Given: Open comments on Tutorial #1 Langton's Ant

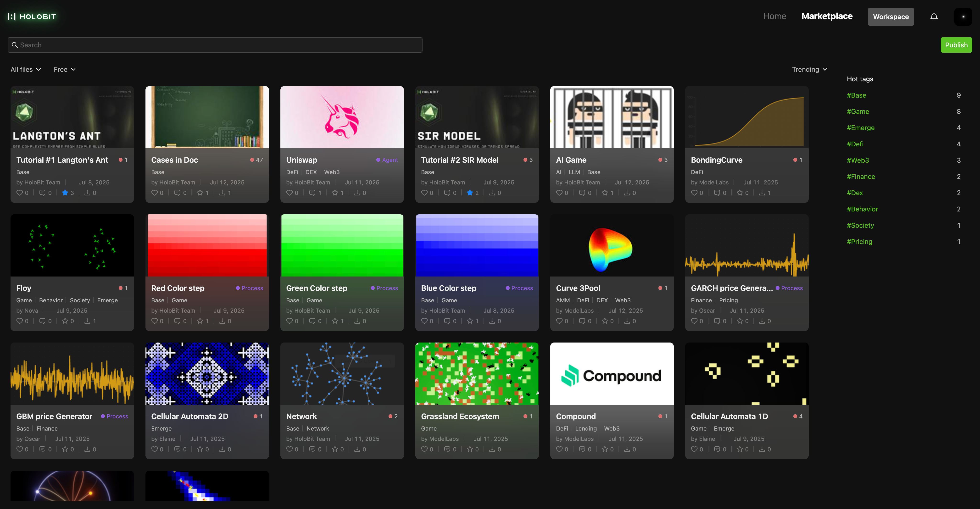Looking at the screenshot, I should (42, 193).
